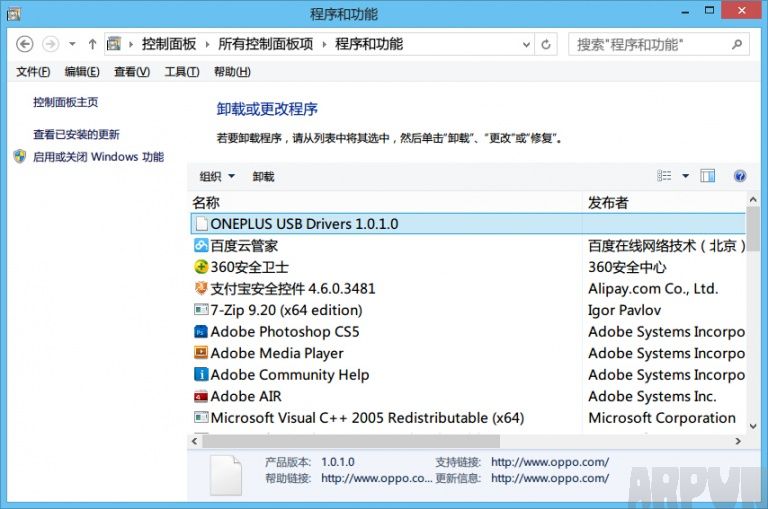Click the Adobe Photoshop CS5 program icon

(x=200, y=332)
